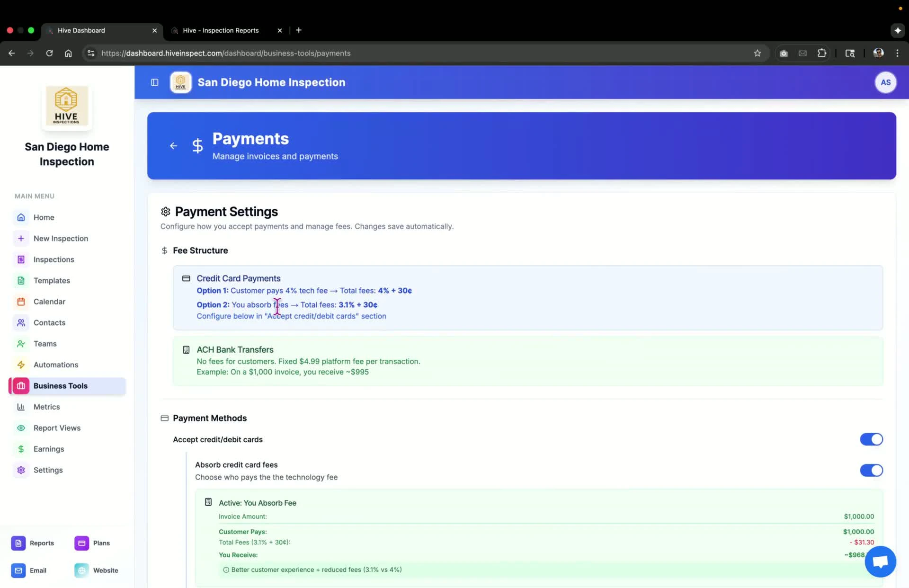Click the small Hive logo in top bar
Image resolution: width=909 pixels, height=588 pixels.
(180, 82)
